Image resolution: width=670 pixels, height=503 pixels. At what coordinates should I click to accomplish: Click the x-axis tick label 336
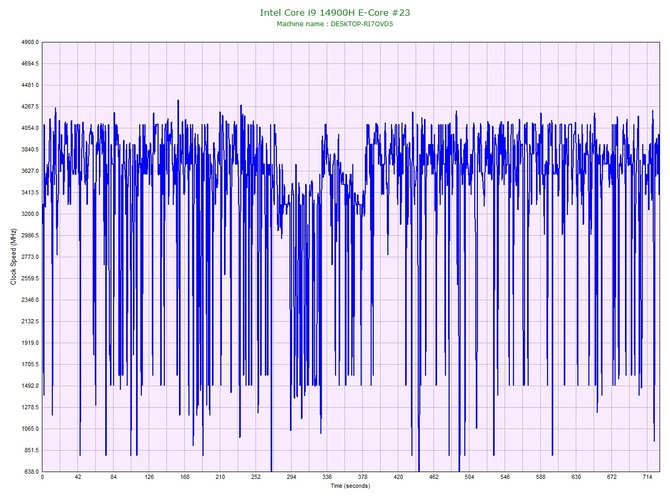click(x=327, y=477)
